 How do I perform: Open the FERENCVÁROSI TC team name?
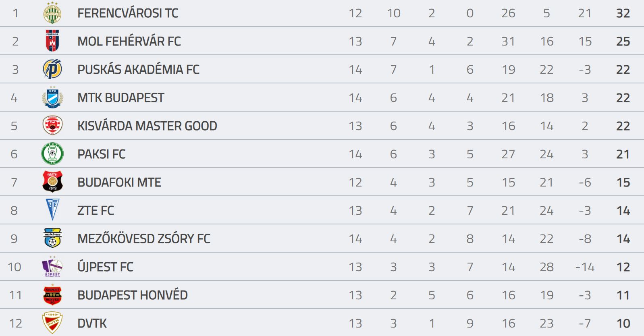[128, 13]
